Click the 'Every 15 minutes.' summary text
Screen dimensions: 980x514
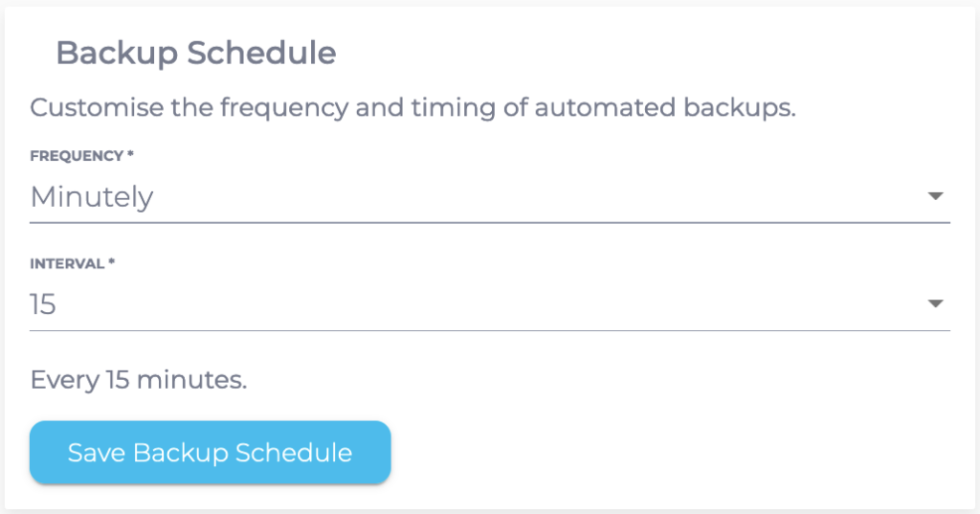(139, 380)
